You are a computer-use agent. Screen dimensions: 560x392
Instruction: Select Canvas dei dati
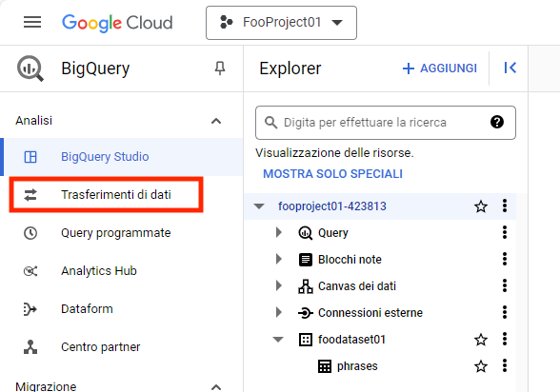(x=357, y=286)
